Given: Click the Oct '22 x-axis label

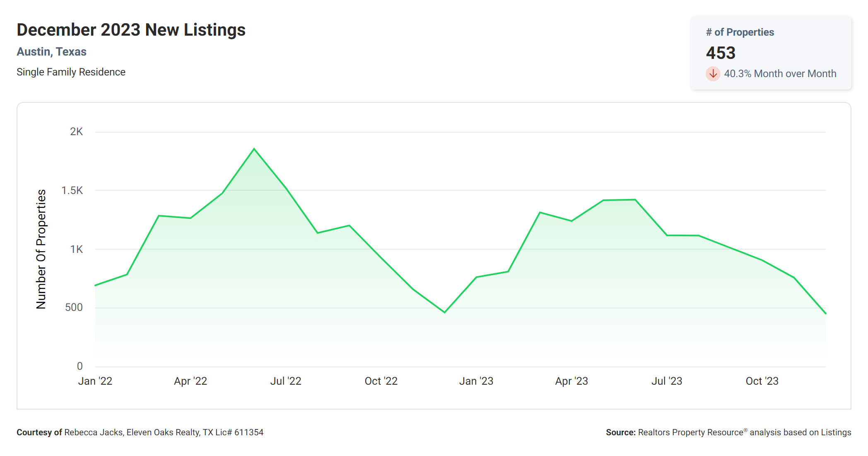Looking at the screenshot, I should (x=381, y=381).
